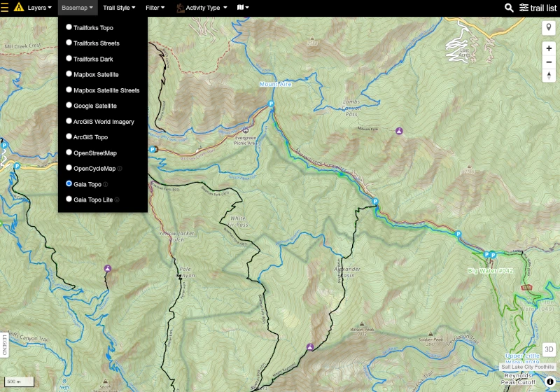Click the locate-me pin icon
This screenshot has height=392, width=560.
549,27
